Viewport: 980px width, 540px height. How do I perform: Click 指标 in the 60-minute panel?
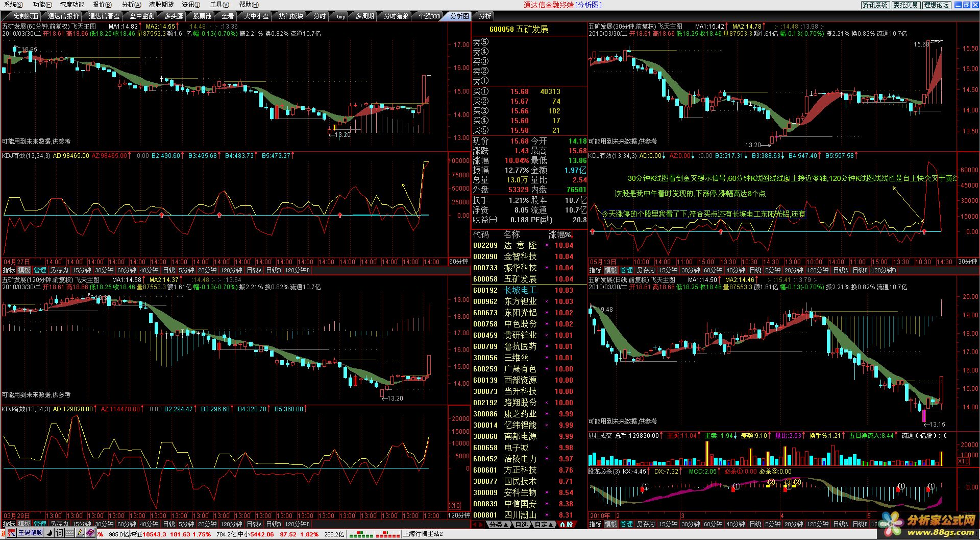[9, 270]
